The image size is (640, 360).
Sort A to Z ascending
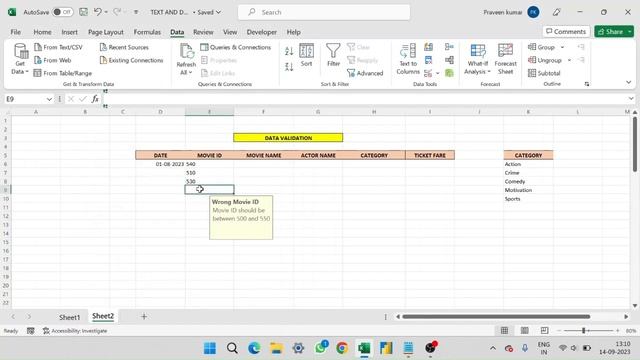(x=289, y=51)
